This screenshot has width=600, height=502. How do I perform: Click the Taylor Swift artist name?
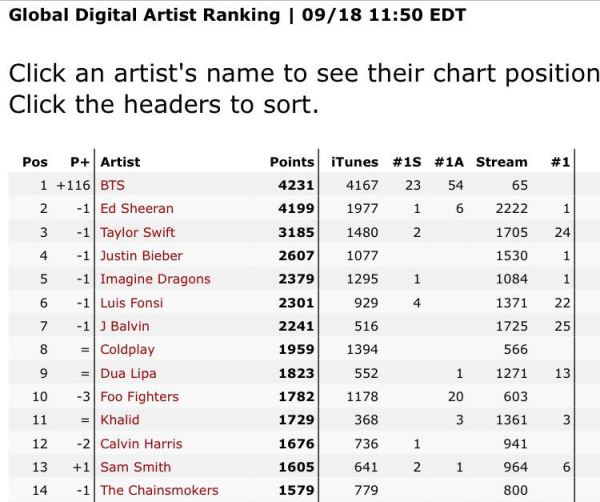139,232
